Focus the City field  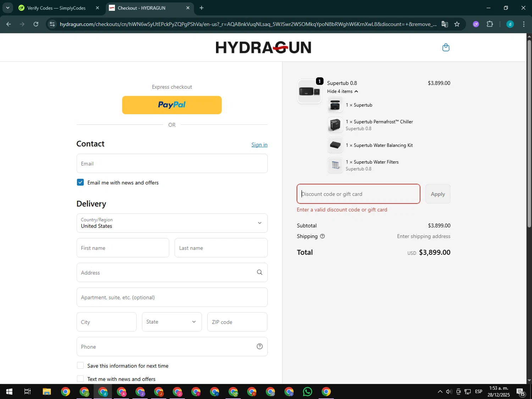pos(106,322)
